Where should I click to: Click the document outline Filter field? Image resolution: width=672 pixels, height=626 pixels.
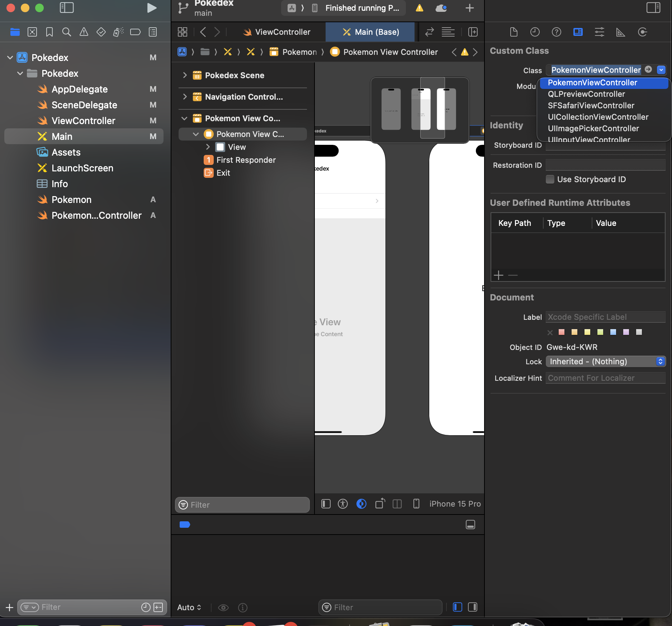point(242,505)
